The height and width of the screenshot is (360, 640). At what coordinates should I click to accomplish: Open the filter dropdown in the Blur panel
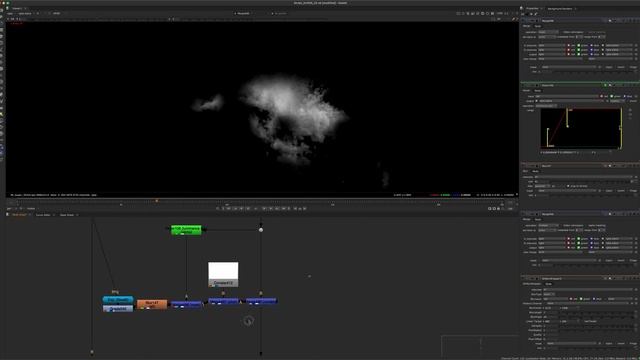[x=543, y=186]
